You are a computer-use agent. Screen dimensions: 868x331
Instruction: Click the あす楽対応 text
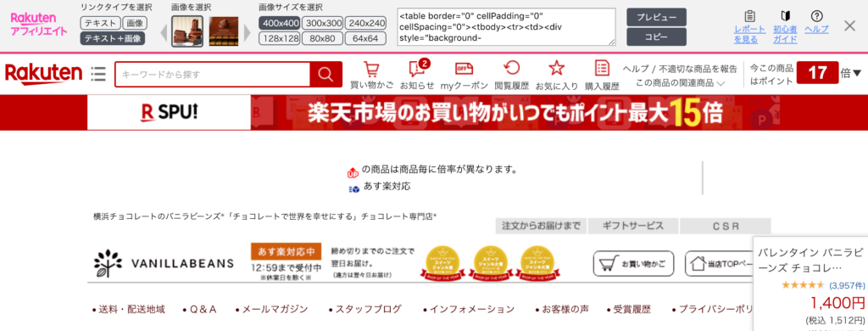(387, 186)
